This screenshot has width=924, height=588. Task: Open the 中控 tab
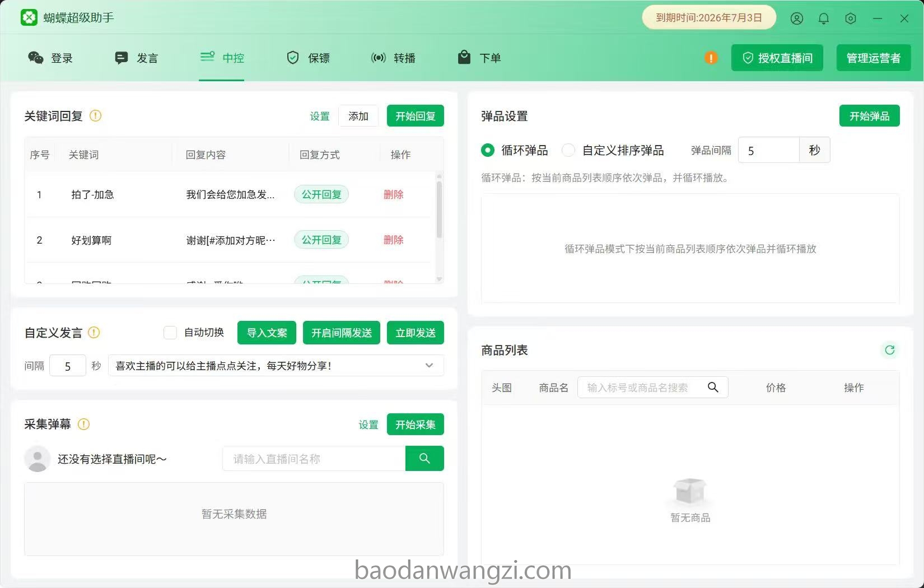[222, 58]
